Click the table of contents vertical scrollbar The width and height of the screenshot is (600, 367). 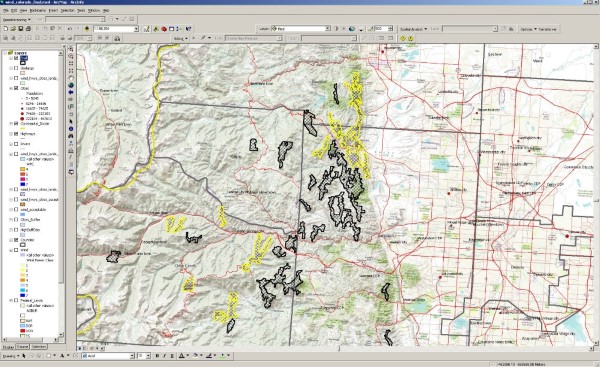(x=61, y=194)
